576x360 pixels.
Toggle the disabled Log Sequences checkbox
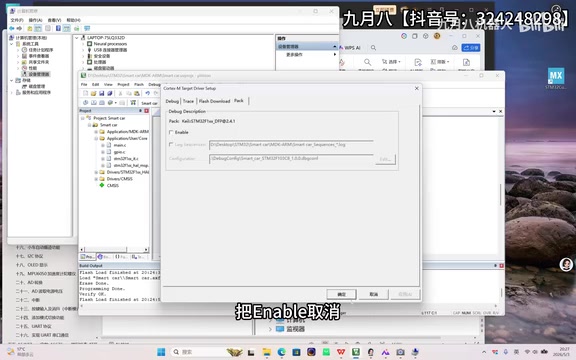click(171, 145)
